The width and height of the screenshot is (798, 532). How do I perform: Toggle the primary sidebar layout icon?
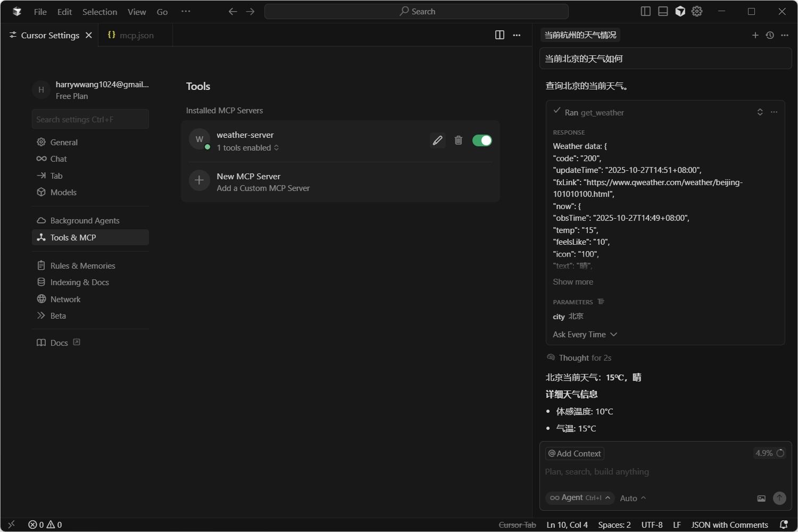(x=645, y=11)
